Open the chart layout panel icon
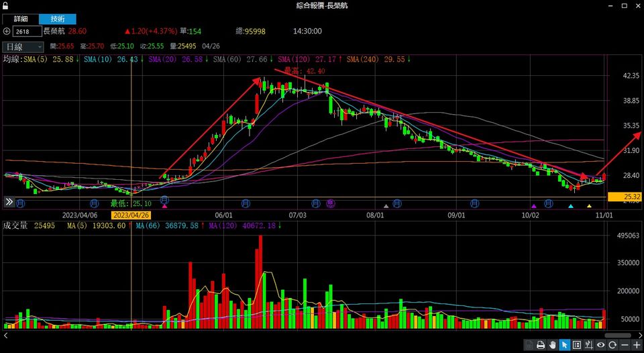644x353 pixels. click(577, 345)
